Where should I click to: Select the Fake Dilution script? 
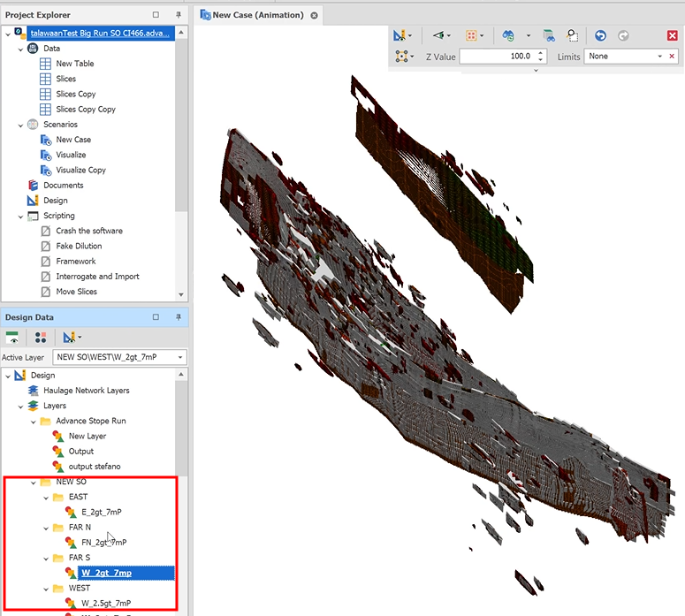[x=79, y=246]
